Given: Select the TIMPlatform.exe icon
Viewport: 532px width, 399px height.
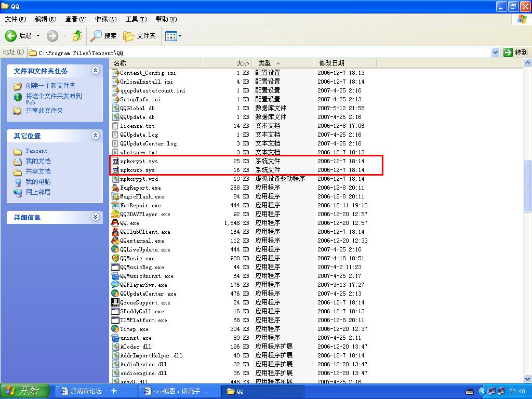Looking at the screenshot, I should 115,320.
